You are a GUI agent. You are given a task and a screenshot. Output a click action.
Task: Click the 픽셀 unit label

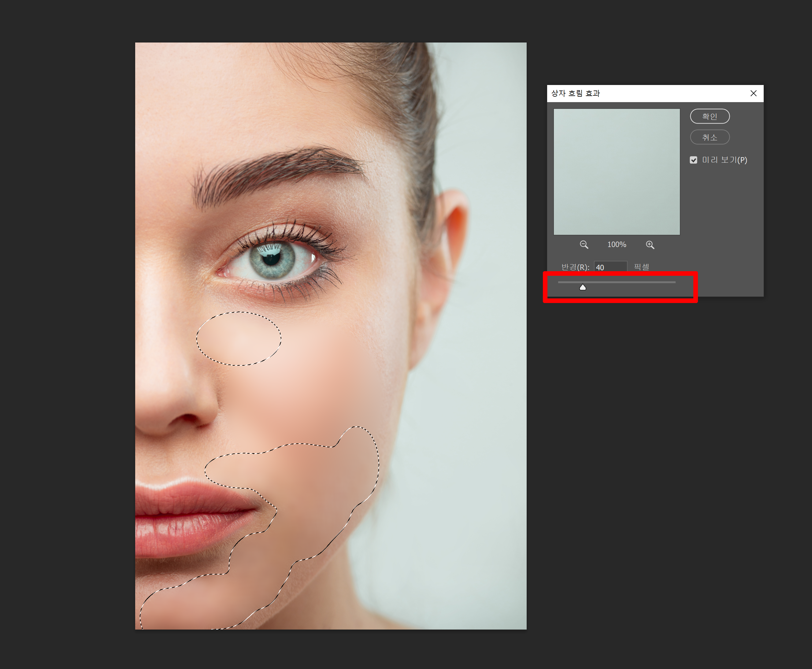click(x=641, y=267)
